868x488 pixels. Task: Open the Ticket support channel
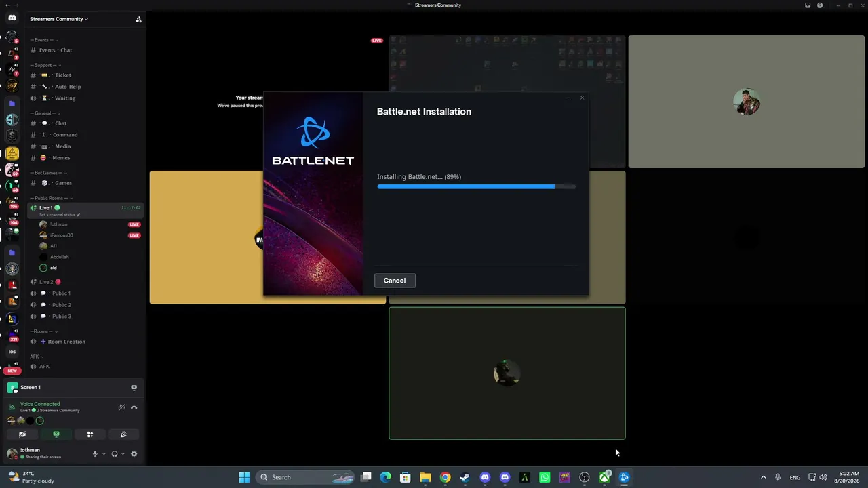pyautogui.click(x=85, y=75)
